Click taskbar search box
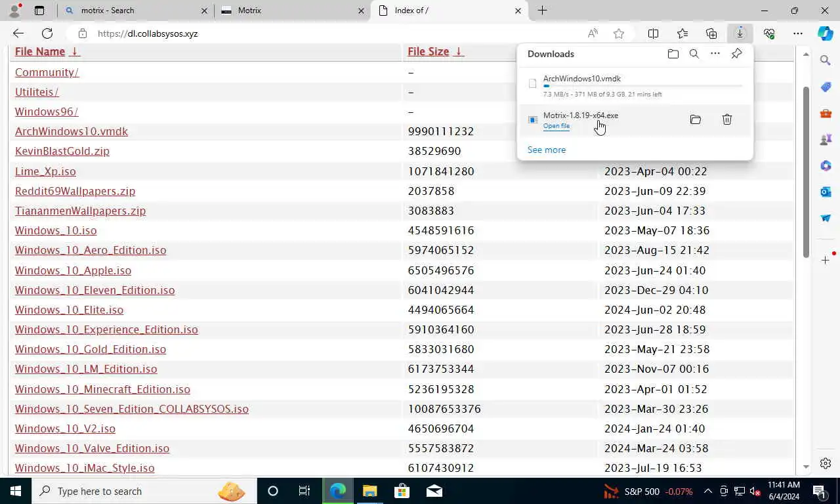This screenshot has height=504, width=840. 144,491
